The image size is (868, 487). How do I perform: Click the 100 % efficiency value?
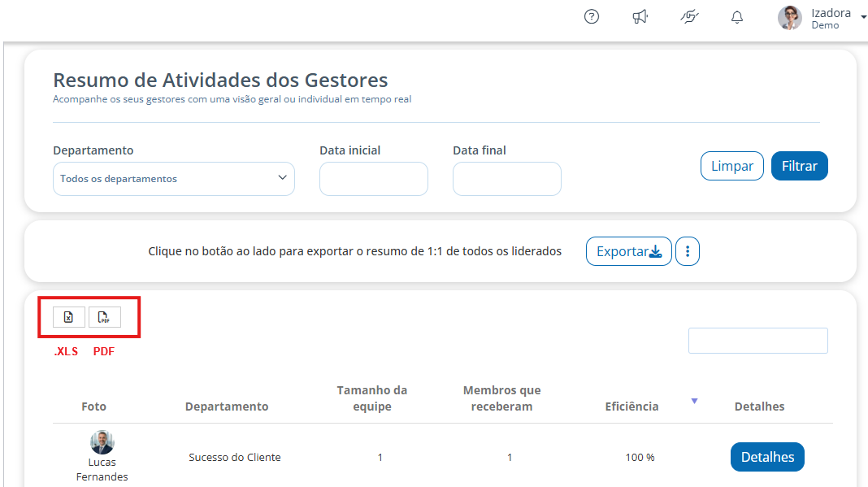point(640,457)
